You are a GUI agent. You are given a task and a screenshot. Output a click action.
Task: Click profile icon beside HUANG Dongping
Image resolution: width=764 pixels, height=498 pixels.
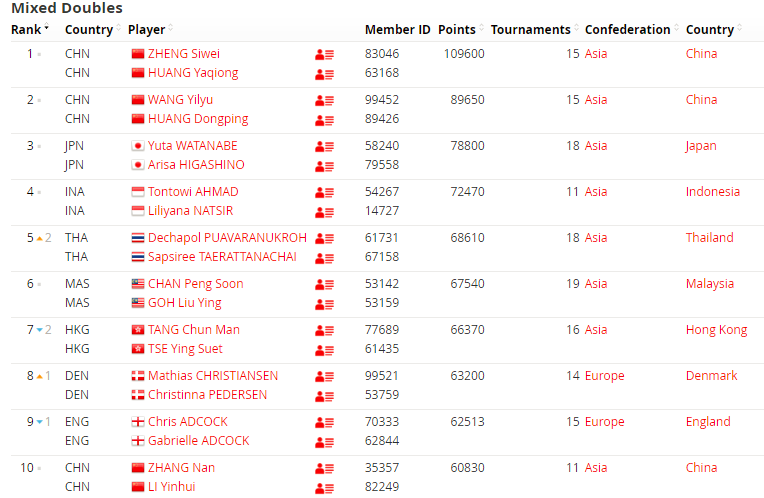pyautogui.click(x=324, y=119)
